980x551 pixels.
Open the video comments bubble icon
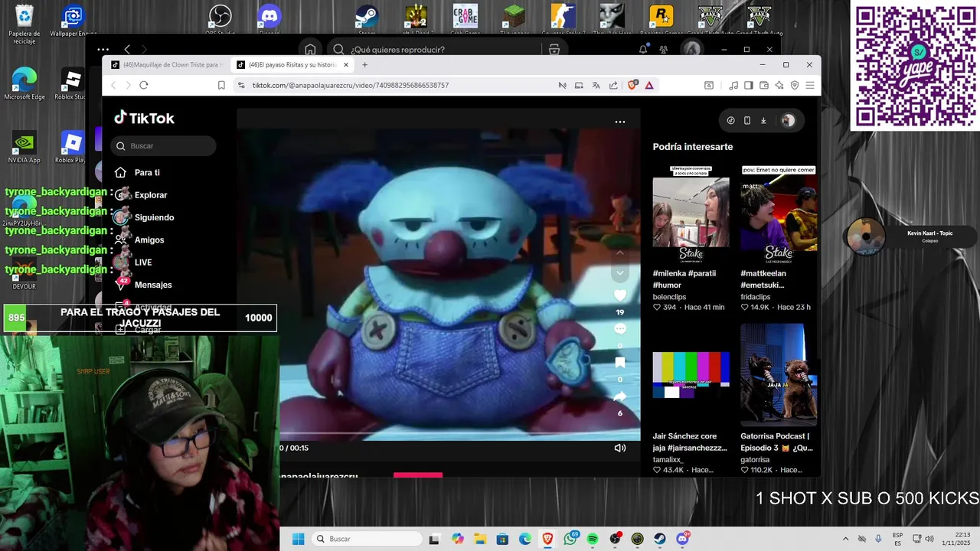620,329
